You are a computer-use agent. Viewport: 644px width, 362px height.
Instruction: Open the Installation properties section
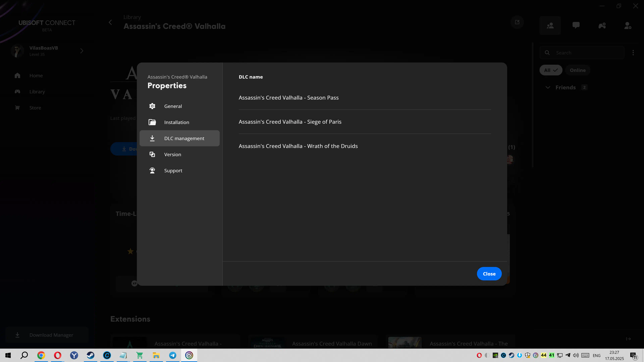click(x=179, y=122)
